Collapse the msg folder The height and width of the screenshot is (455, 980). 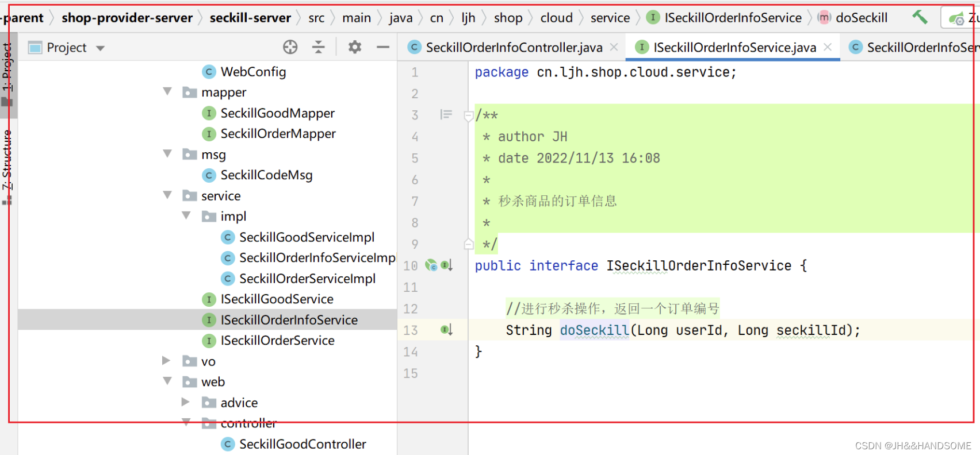(167, 154)
